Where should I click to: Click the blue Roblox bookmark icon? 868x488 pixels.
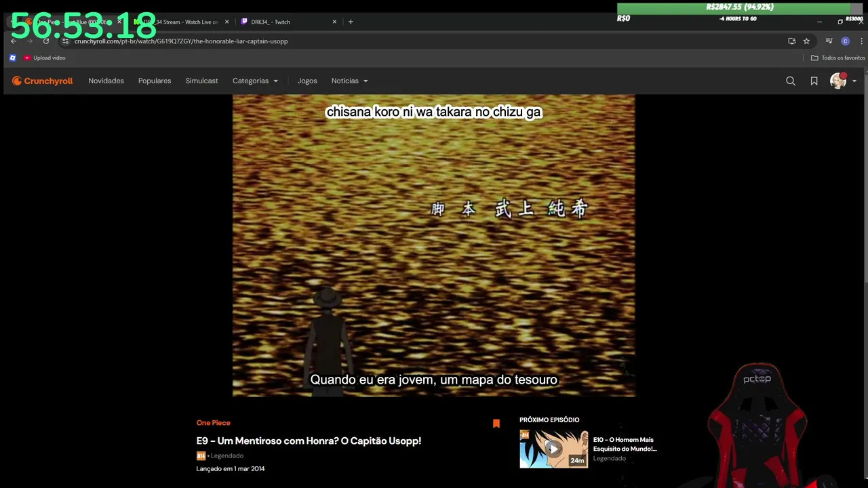tap(12, 58)
